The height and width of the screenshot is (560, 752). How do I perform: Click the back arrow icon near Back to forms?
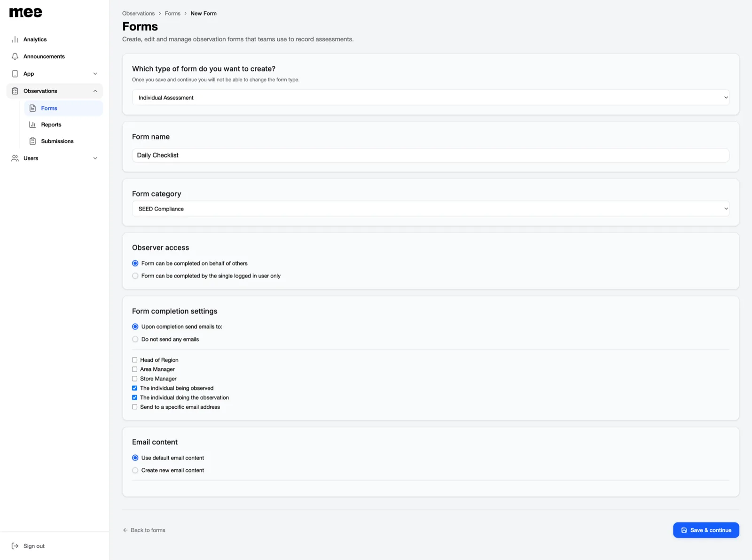125,530
